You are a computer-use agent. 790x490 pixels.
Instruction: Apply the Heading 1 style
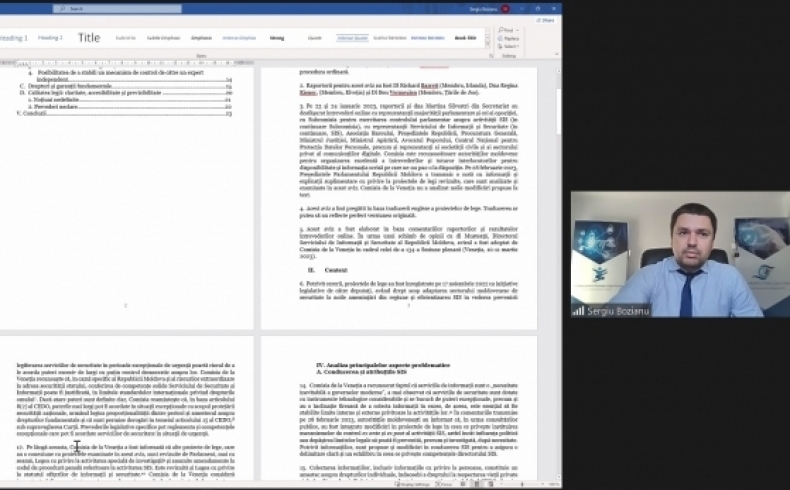click(x=14, y=38)
